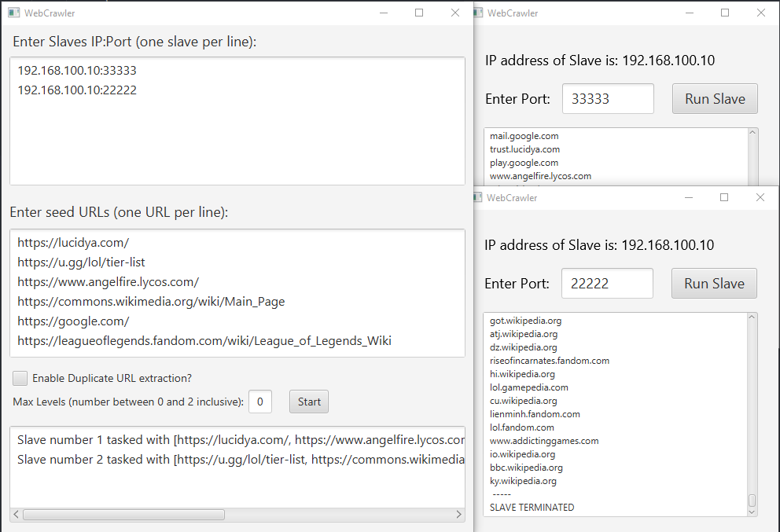
Task: Click riseofincarnates.fandom.com entry
Action: tap(549, 361)
